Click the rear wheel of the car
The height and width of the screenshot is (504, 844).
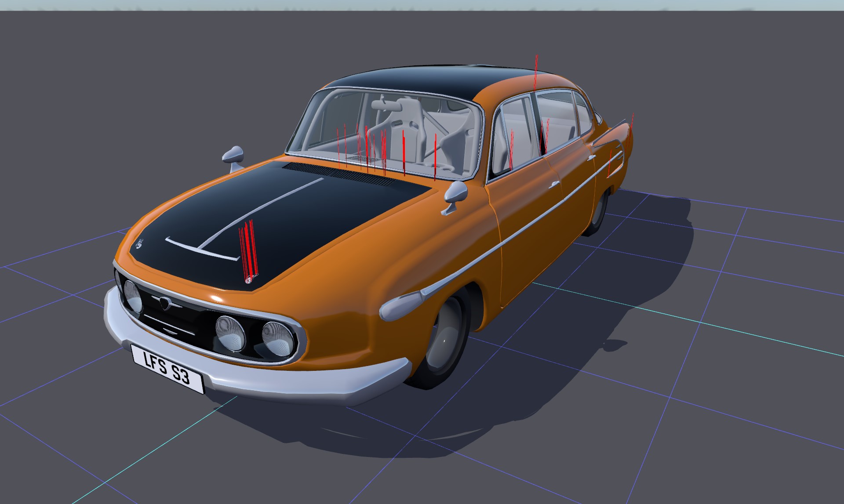click(x=599, y=211)
